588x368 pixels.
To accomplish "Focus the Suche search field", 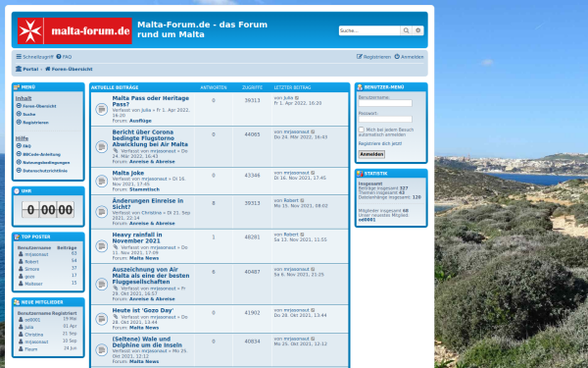I will (x=369, y=30).
